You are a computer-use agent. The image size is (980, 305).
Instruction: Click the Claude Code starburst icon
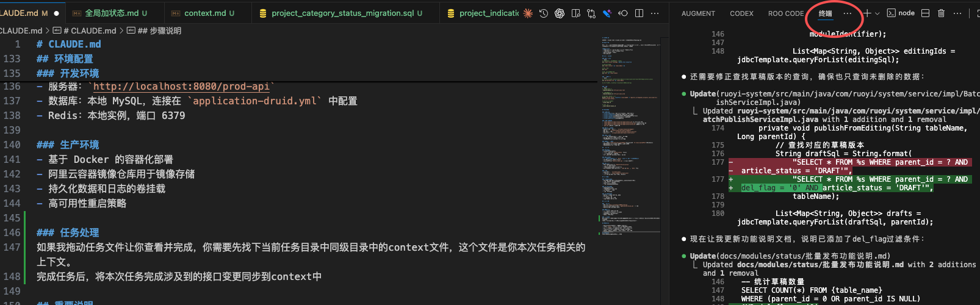coord(528,13)
